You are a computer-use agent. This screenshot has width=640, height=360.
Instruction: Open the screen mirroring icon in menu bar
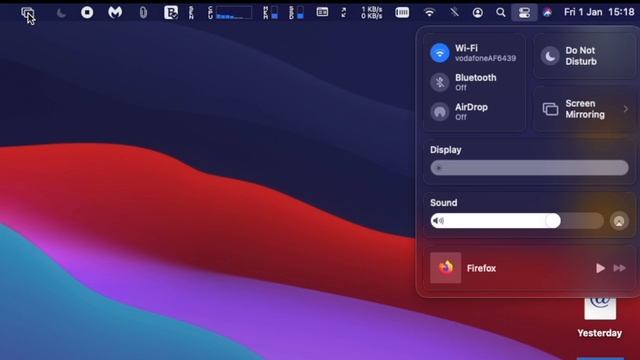pyautogui.click(x=27, y=13)
